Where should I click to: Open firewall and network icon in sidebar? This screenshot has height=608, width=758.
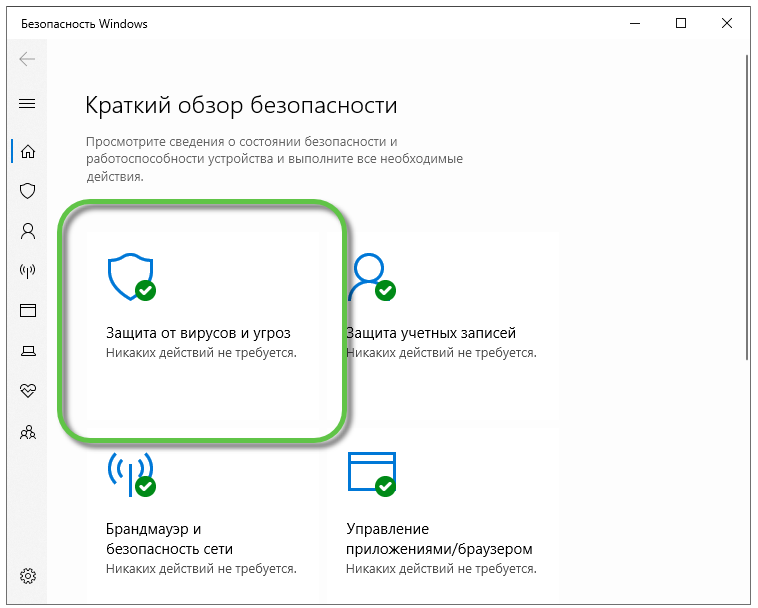point(28,271)
